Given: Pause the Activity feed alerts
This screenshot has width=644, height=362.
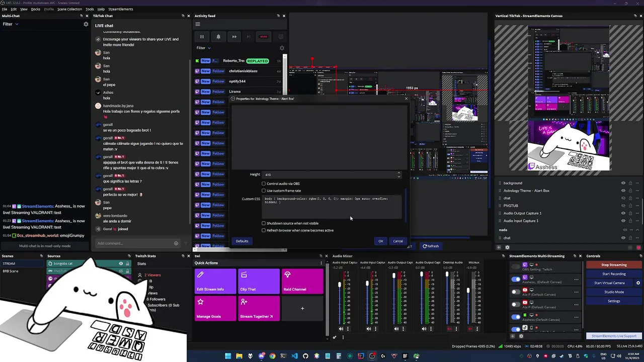Looking at the screenshot, I should point(202,37).
